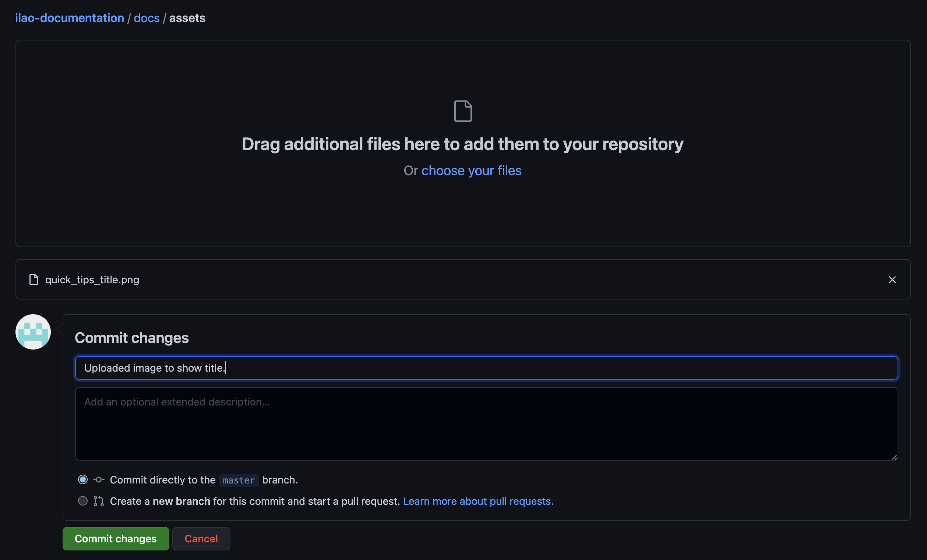Click the file icon in drop zone
The height and width of the screenshot is (560, 927).
(463, 111)
